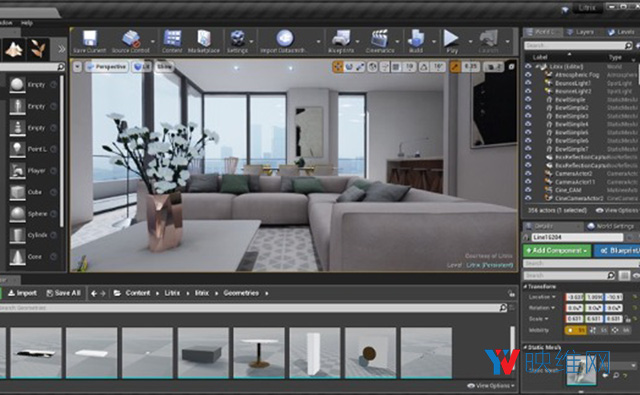Expand the Settings dropdown arrow
The image size is (640, 395).
pos(251,42)
